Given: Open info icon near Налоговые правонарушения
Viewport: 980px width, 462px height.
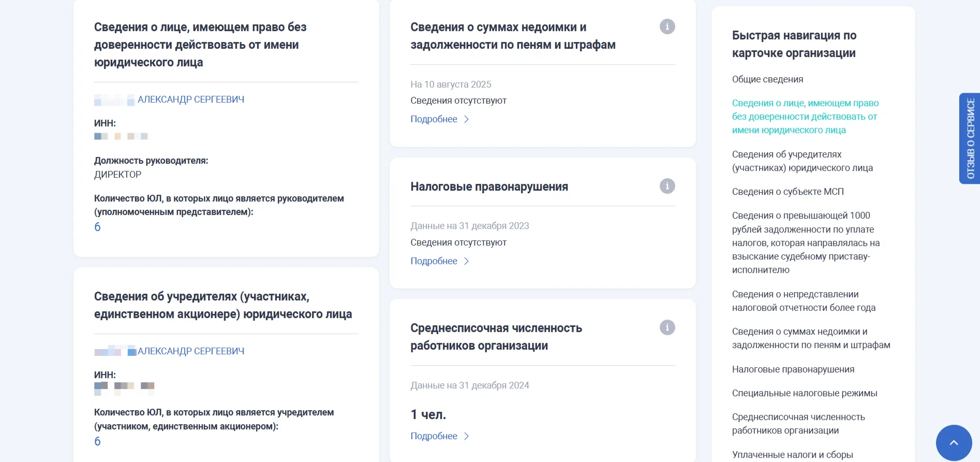Looking at the screenshot, I should (667, 185).
